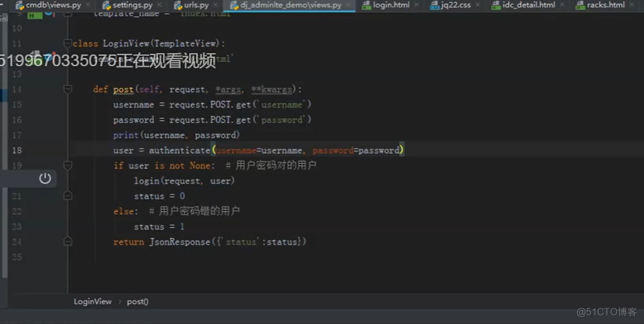
Task: Collapse the if block fold at line 19
Action: point(68,165)
